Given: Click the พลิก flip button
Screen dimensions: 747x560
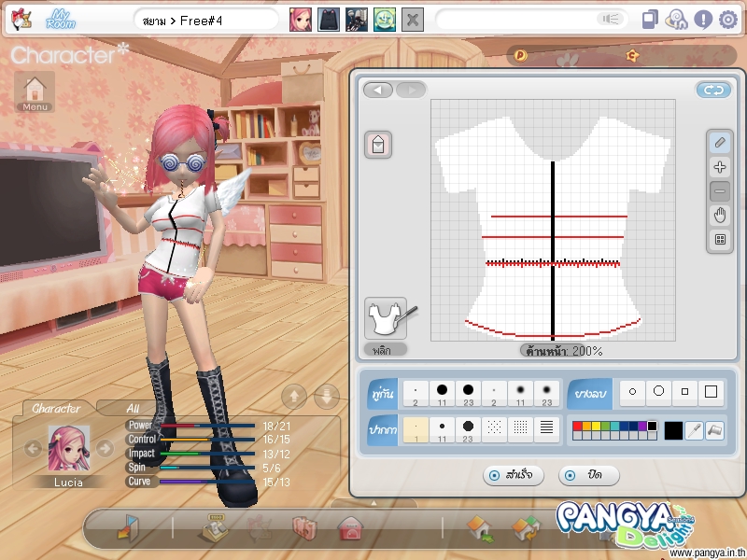Looking at the screenshot, I should click(x=386, y=350).
